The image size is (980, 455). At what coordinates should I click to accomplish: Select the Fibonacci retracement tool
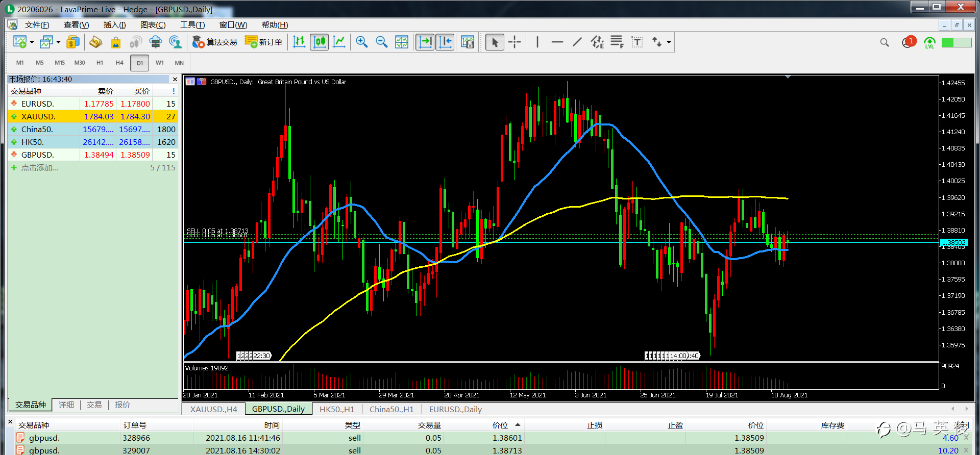(x=617, y=42)
